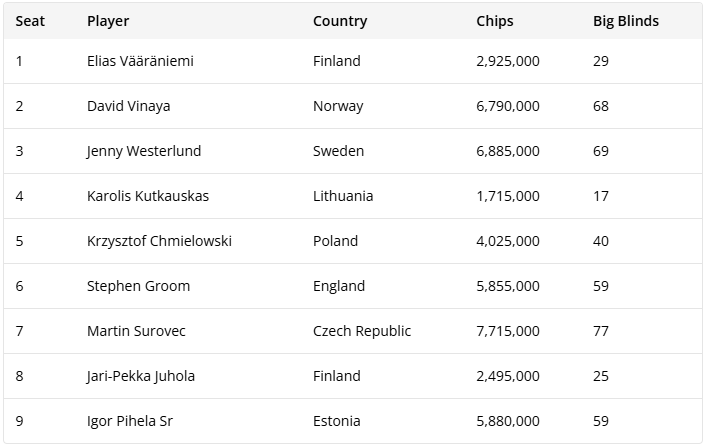This screenshot has width=707, height=447.
Task: Select player name Jenny Westerlund
Action: pyautogui.click(x=144, y=151)
